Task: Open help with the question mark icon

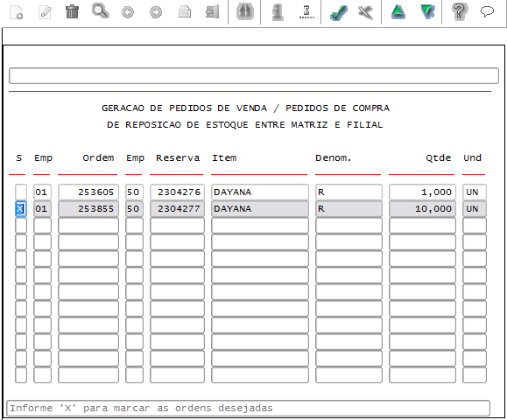Action: click(x=460, y=11)
